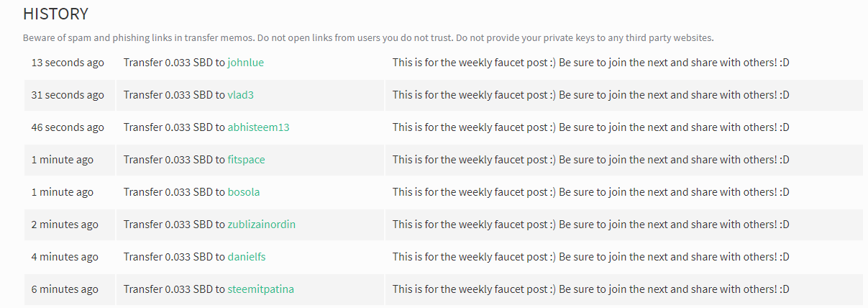This screenshot has height=308, width=868.
Task: Click the '46 seconds ago' timestamp
Action: click(68, 127)
